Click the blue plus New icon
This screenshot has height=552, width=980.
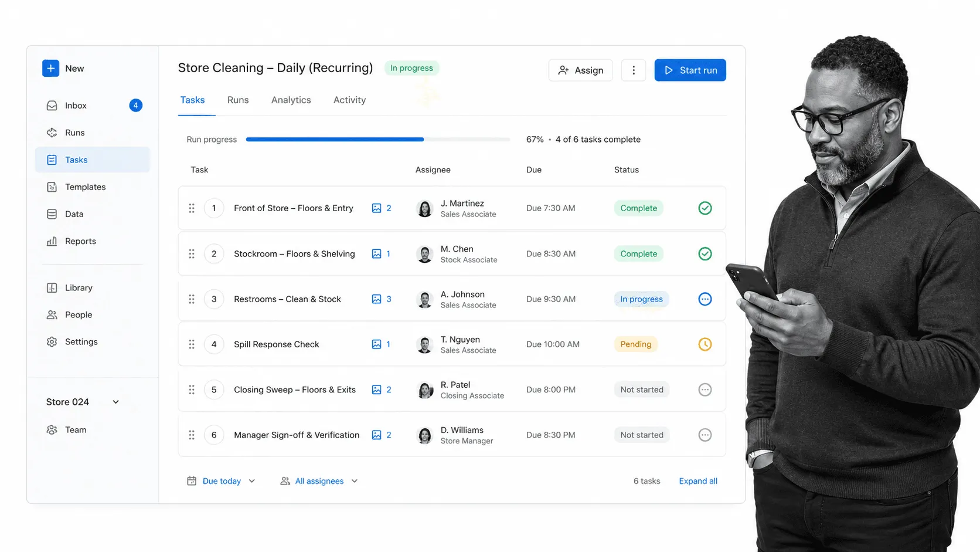click(x=51, y=68)
